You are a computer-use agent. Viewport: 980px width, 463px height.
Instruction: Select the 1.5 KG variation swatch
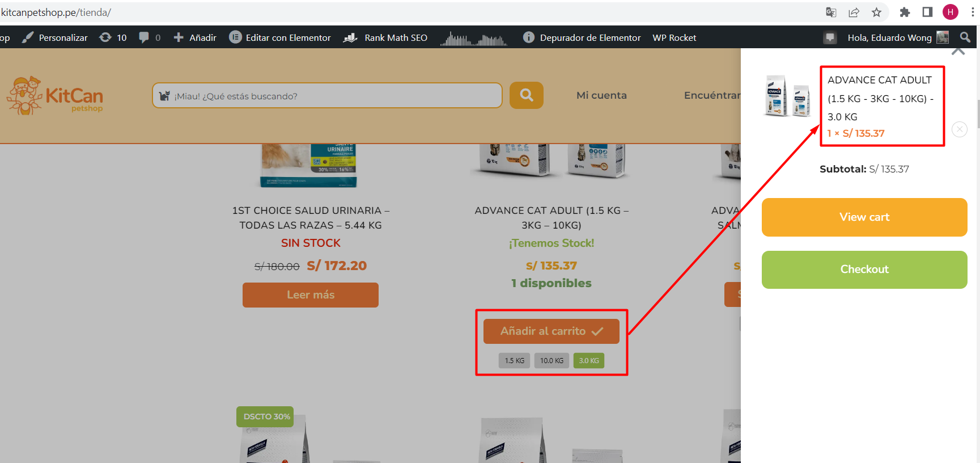514,361
